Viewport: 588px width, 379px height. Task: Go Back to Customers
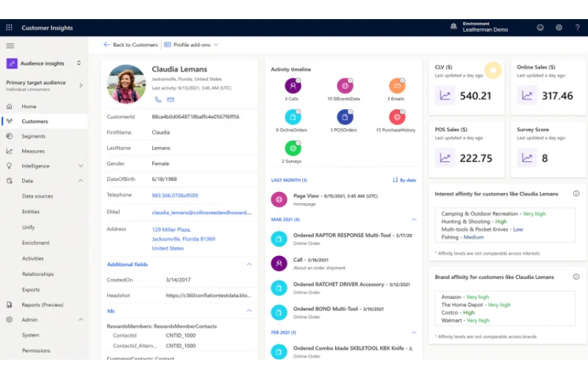tap(131, 45)
